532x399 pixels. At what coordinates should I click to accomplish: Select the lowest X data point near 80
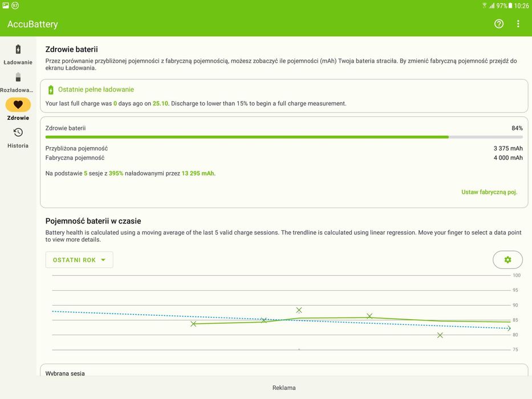(x=440, y=335)
